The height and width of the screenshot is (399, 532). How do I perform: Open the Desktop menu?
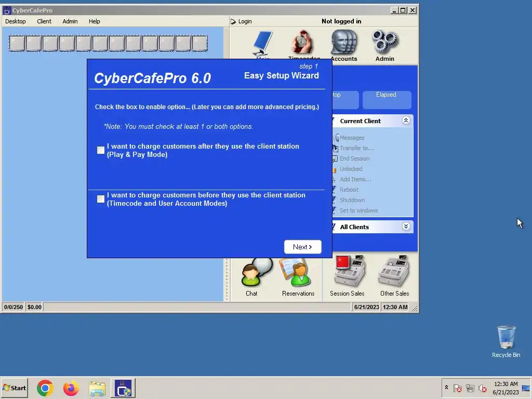[x=15, y=21]
